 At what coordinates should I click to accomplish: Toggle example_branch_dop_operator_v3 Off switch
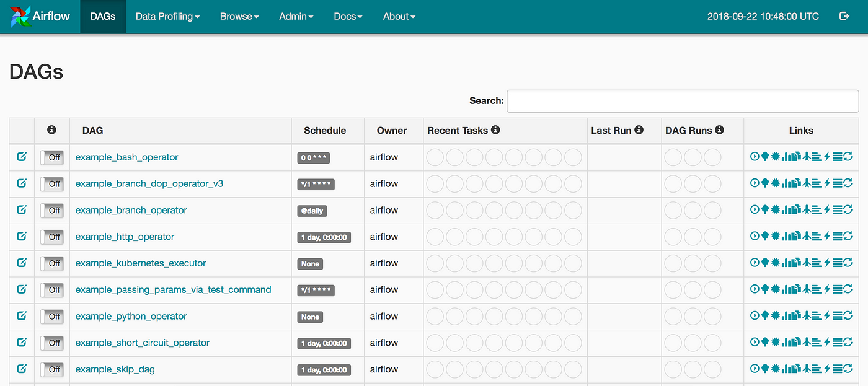tap(52, 184)
